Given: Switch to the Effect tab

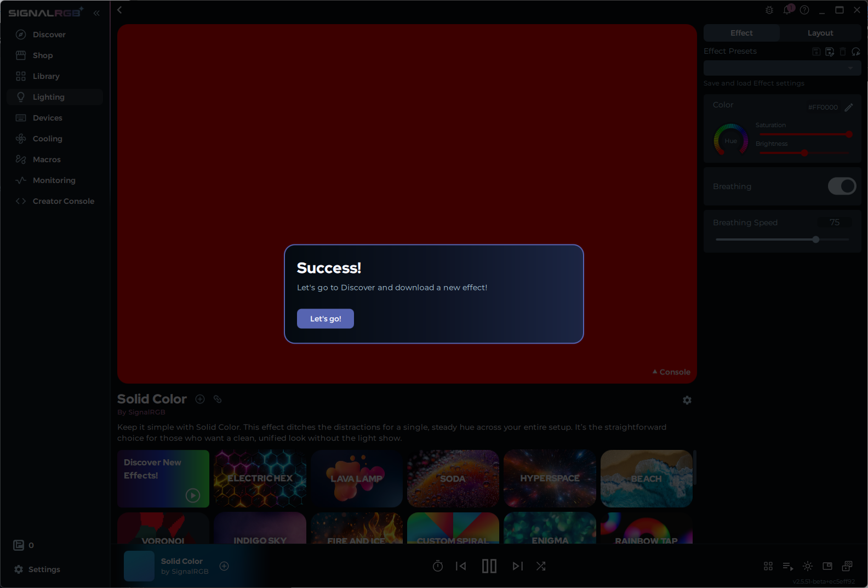Looking at the screenshot, I should pyautogui.click(x=741, y=33).
